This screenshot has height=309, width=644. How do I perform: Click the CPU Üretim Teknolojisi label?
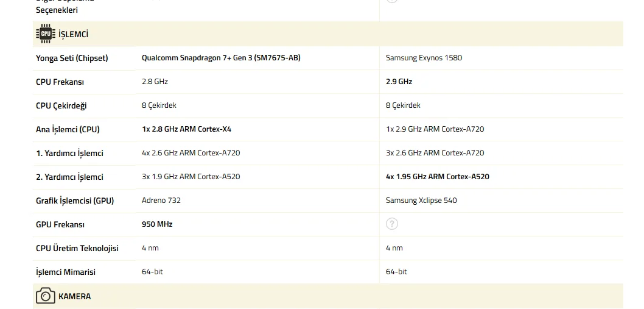[x=77, y=249]
